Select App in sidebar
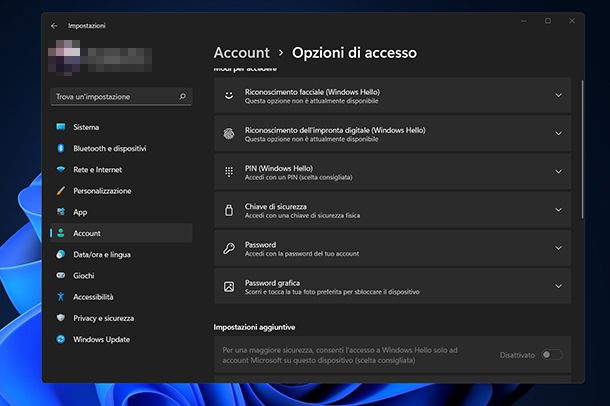 [x=121, y=212]
